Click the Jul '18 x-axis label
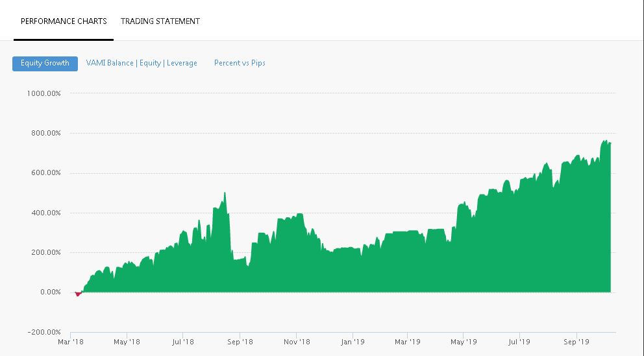This screenshot has width=644, height=356. pos(183,342)
